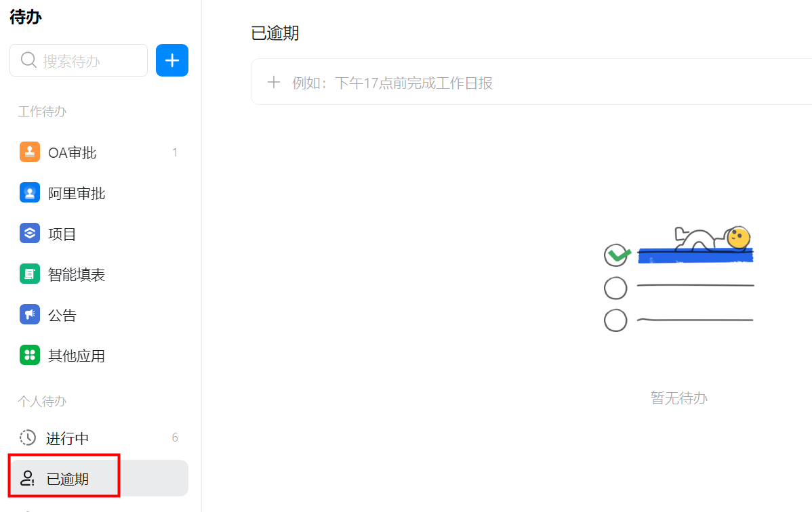Create a new todo with the blue plus button
The image size is (812, 512).
coord(171,60)
